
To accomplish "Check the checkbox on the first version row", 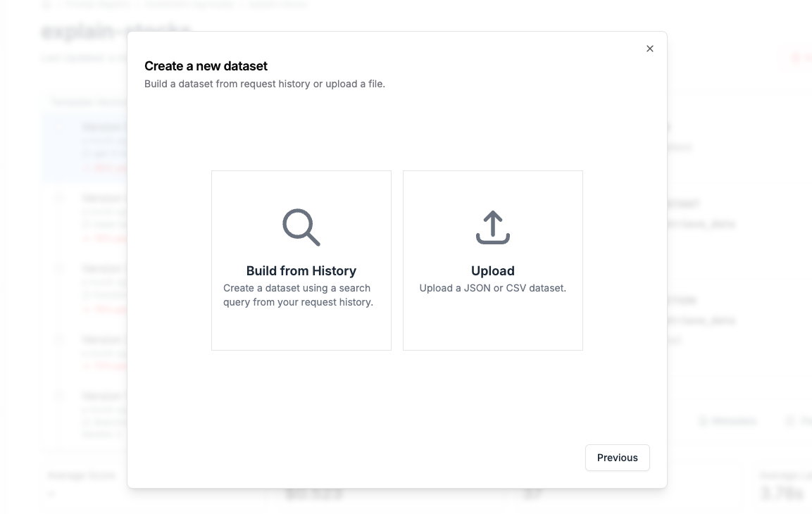I will tap(59, 127).
